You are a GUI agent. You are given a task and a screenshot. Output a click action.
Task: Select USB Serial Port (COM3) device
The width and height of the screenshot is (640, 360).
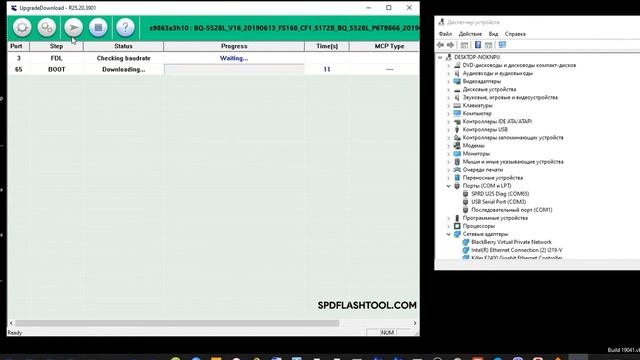[498, 202]
